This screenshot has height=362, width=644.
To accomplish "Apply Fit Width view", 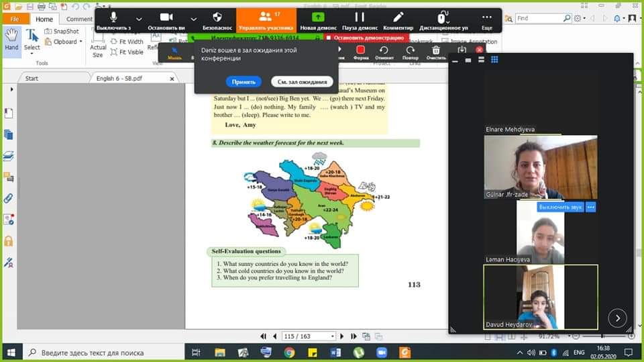I will 127,42.
